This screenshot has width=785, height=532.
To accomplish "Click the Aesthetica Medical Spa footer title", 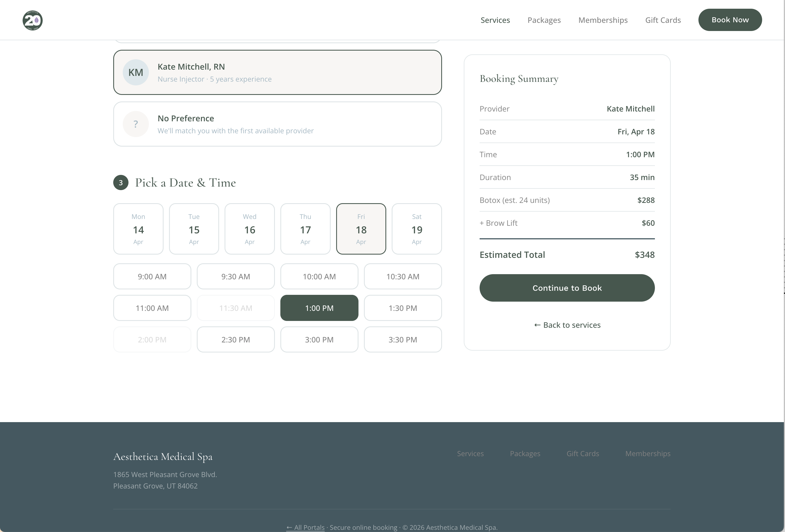I will [x=163, y=456].
